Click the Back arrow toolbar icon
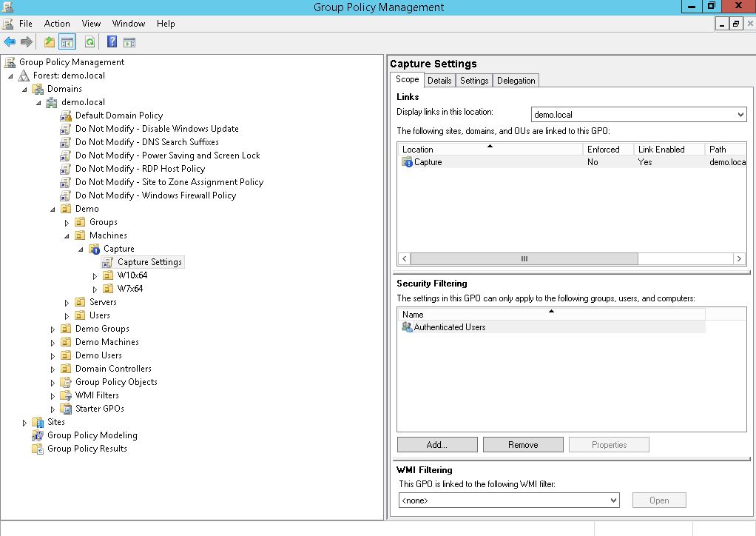The height and width of the screenshot is (536, 756). [x=9, y=42]
